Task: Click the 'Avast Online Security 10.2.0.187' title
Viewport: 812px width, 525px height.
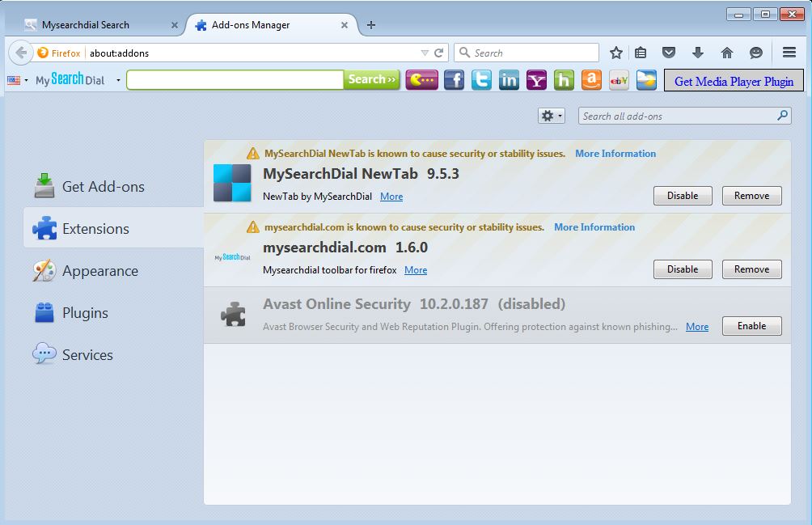Action: point(375,303)
